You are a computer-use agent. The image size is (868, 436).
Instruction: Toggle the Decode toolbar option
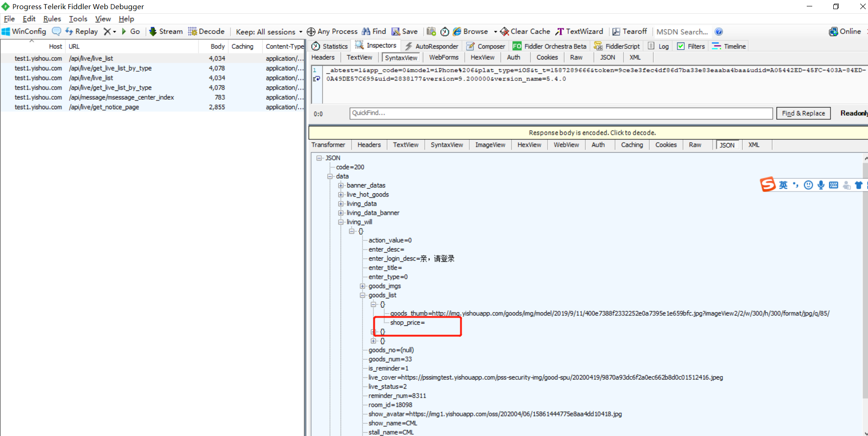[206, 32]
